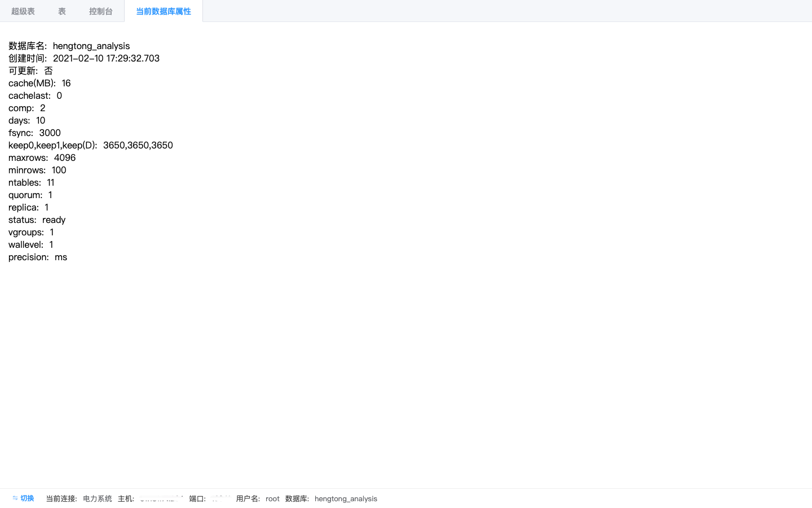Click the 创建时间 2021-02-10 17:29:32.703 line
This screenshot has width=812, height=508.
(x=84, y=59)
